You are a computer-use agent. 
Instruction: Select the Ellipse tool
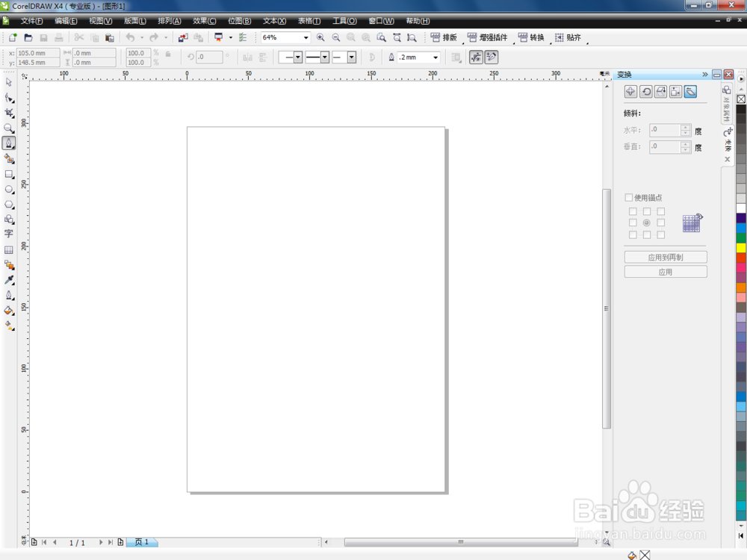pos(9,190)
